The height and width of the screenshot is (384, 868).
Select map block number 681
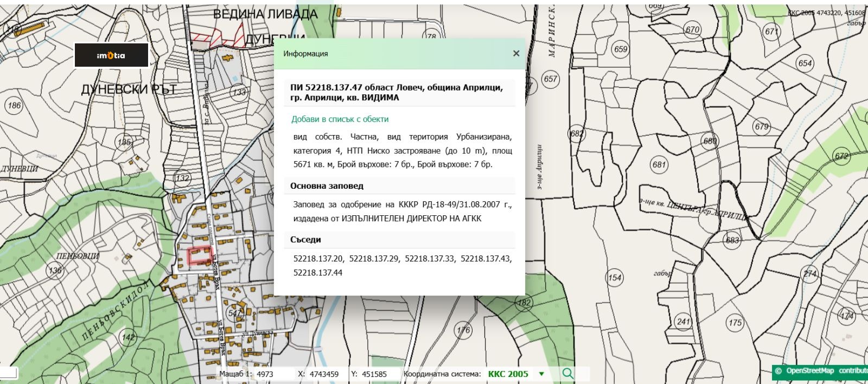[659, 164]
